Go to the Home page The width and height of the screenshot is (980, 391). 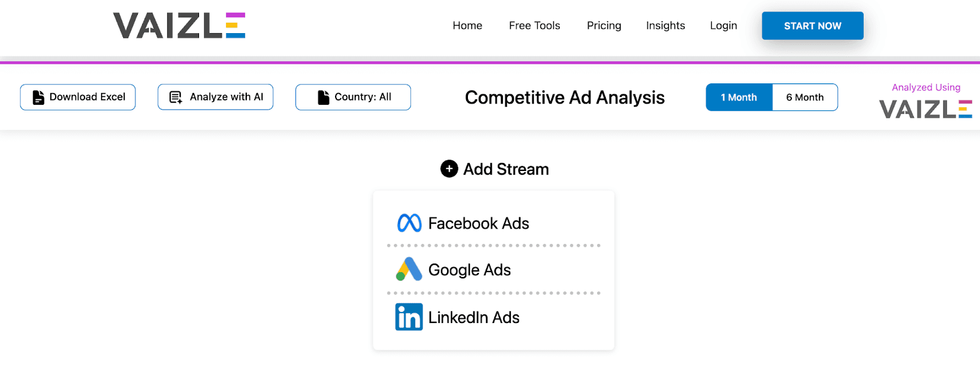point(467,26)
